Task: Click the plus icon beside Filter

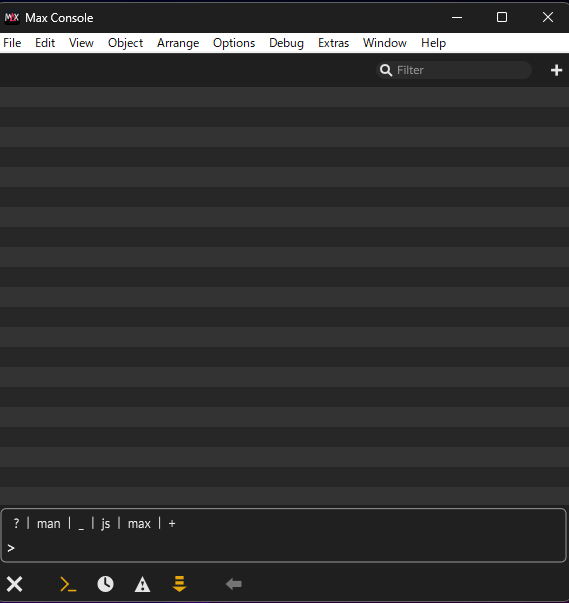Action: pyautogui.click(x=556, y=70)
